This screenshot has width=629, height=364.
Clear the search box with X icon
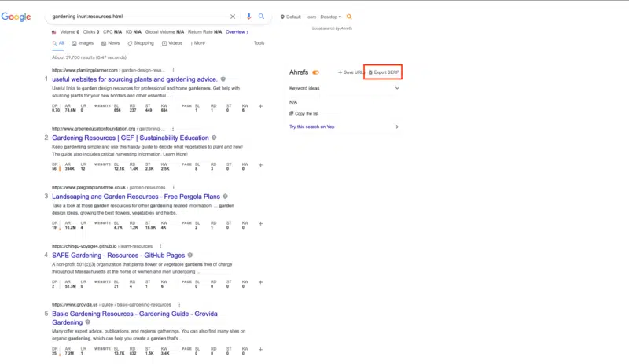click(233, 17)
